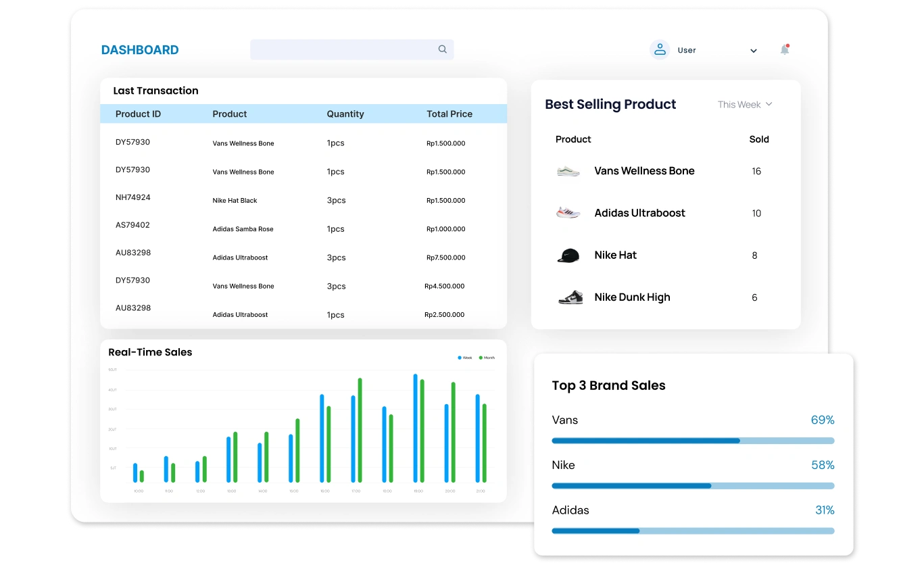The width and height of the screenshot is (924, 565).
Task: Click the user avatar icon
Action: click(x=660, y=50)
